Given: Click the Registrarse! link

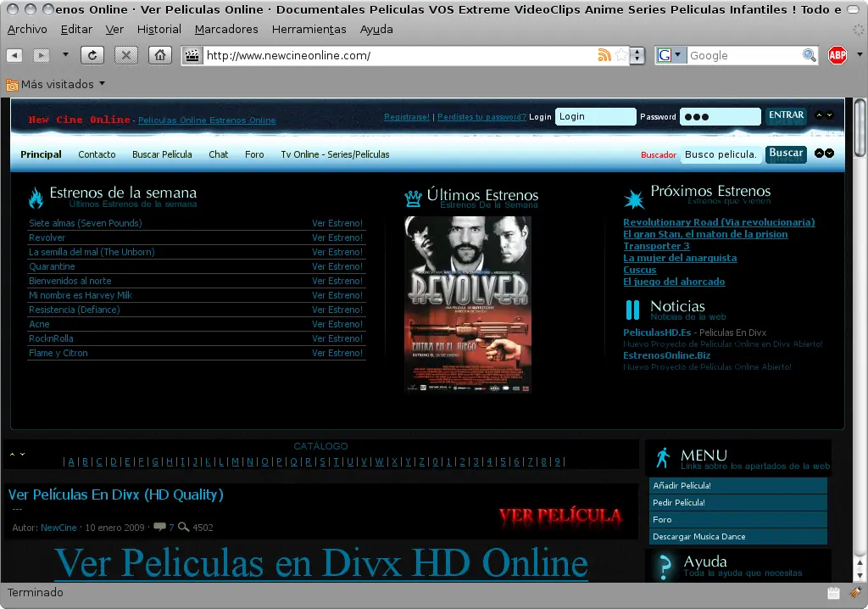Looking at the screenshot, I should [x=407, y=117].
